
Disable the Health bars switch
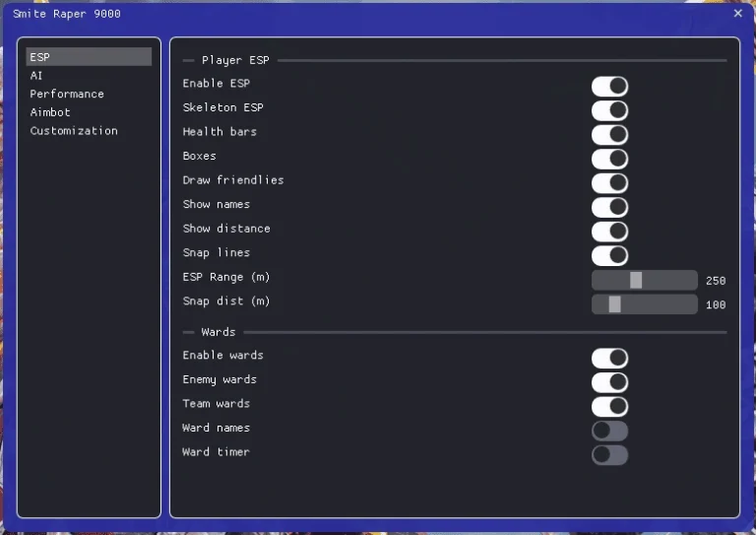click(x=610, y=135)
